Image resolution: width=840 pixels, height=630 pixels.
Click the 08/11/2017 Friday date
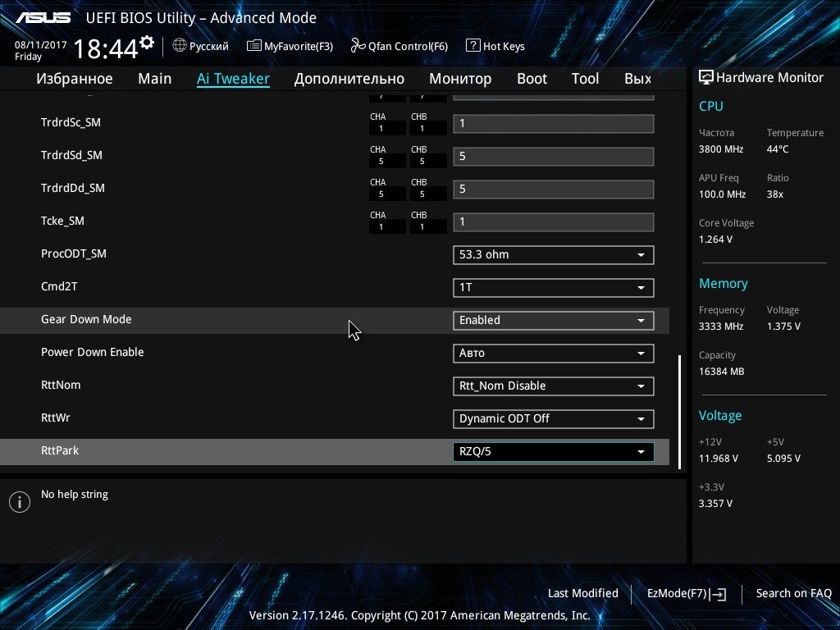tap(40, 50)
